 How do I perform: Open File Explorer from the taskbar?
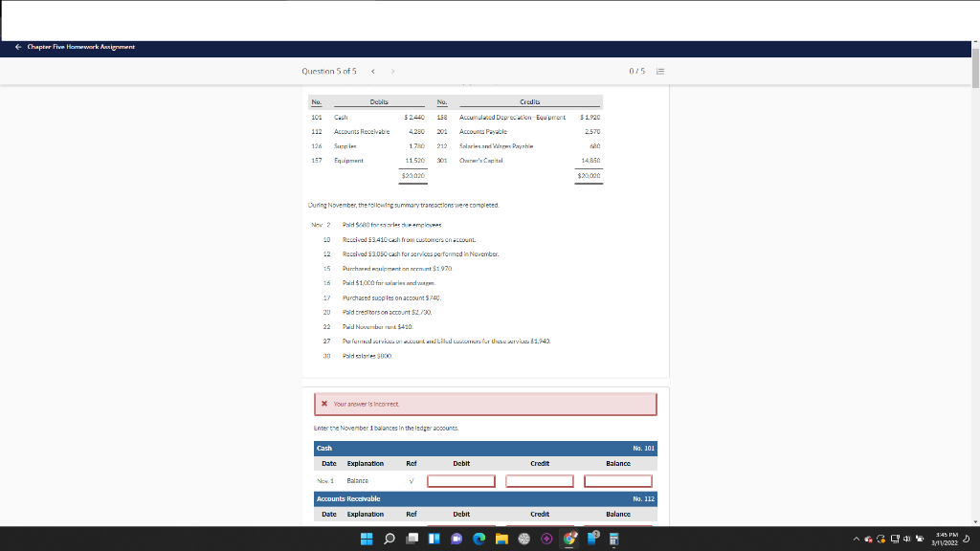(x=501, y=539)
